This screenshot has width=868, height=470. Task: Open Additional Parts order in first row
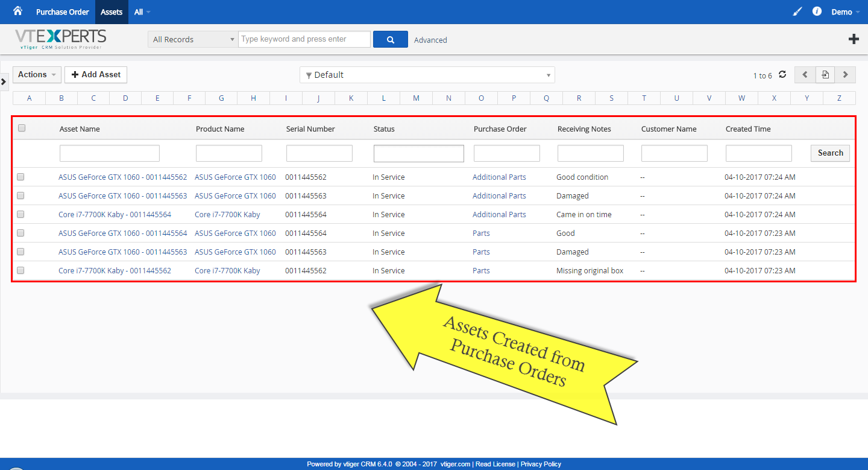click(x=499, y=177)
